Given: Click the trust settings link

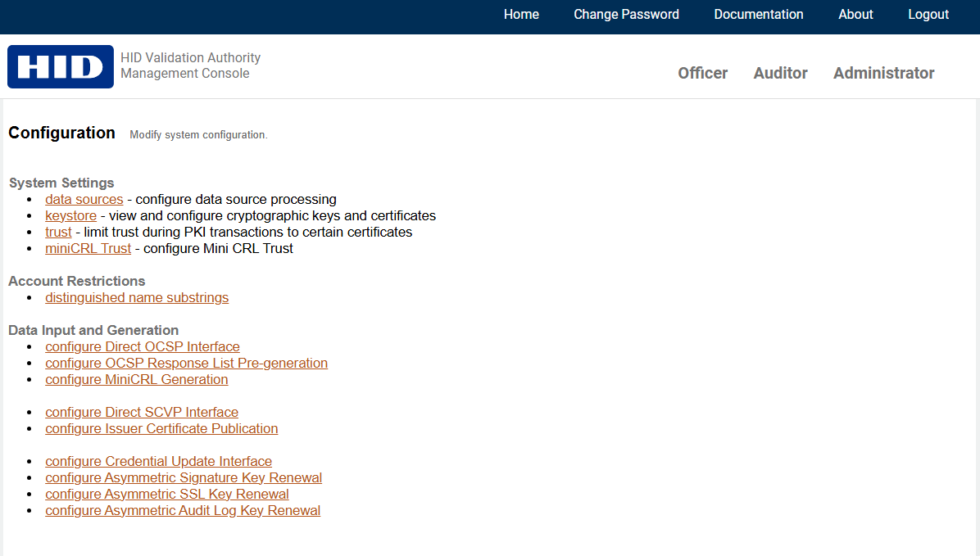Looking at the screenshot, I should point(58,233).
